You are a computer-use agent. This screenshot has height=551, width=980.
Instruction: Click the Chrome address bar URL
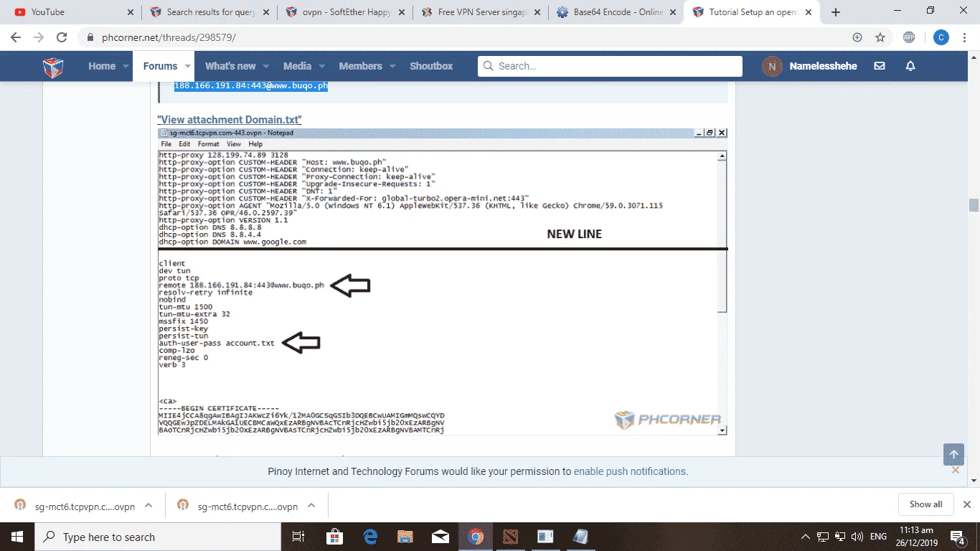(169, 38)
